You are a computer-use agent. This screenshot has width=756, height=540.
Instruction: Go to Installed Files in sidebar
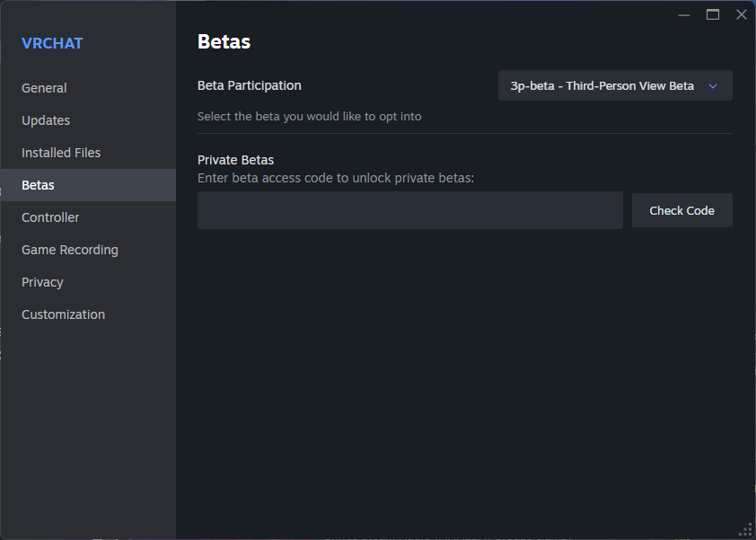coord(61,153)
